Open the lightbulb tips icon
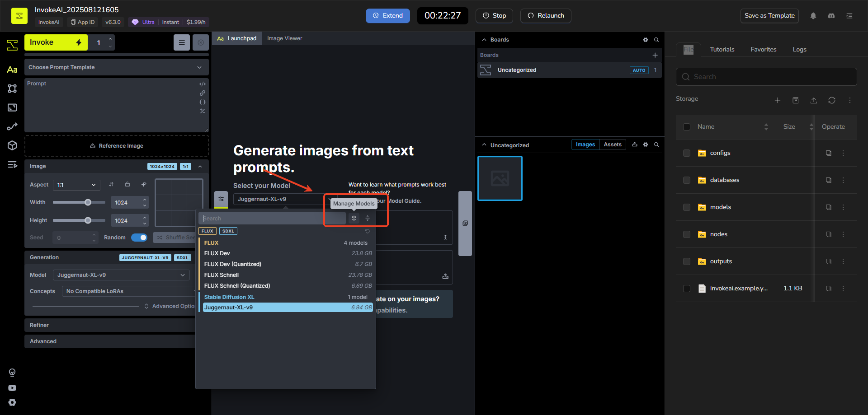The width and height of the screenshot is (868, 415). click(x=12, y=373)
